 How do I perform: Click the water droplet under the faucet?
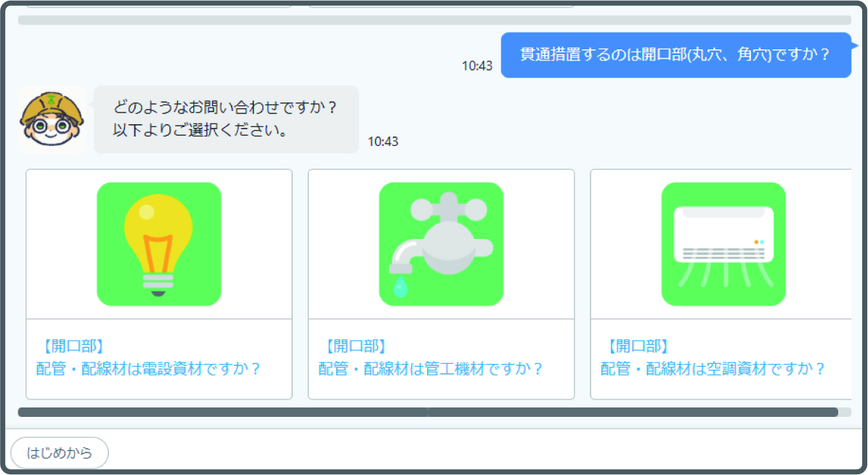tap(400, 288)
